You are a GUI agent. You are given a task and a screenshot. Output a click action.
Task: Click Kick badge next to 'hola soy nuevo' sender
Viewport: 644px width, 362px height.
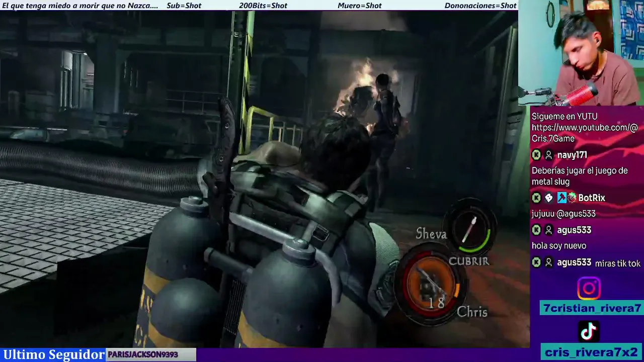(536, 230)
